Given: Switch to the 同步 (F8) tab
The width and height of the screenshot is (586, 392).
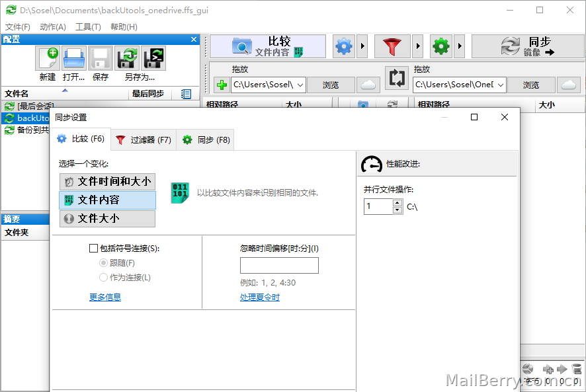Looking at the screenshot, I should pos(206,140).
